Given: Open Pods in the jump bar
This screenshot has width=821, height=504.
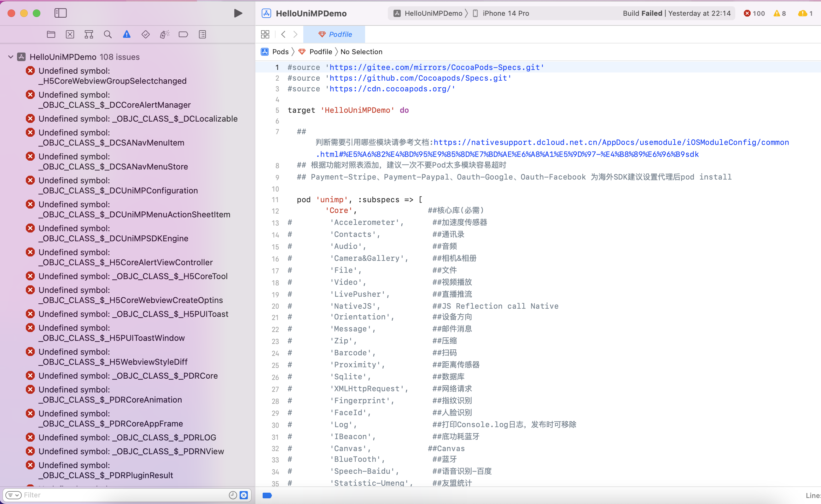Looking at the screenshot, I should coord(275,52).
